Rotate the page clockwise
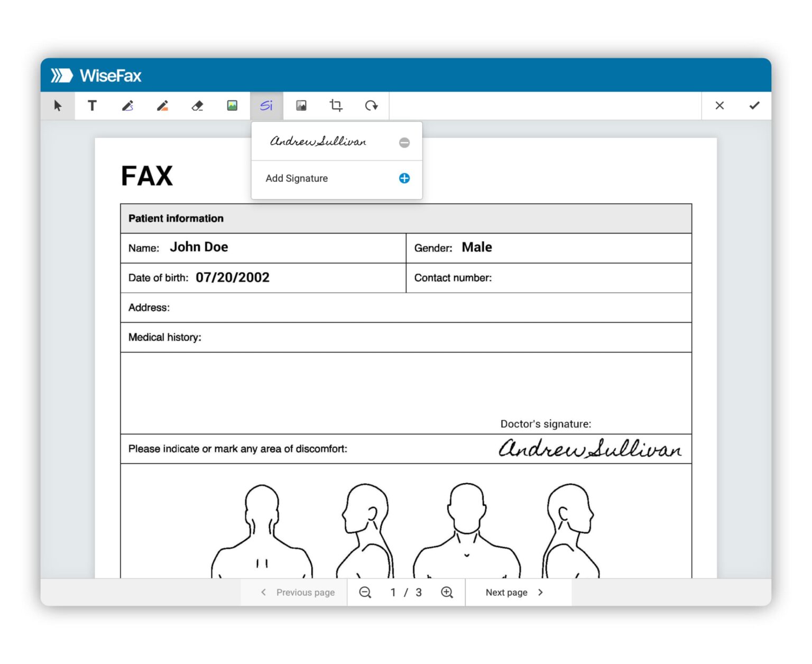The width and height of the screenshot is (812, 664). point(371,106)
